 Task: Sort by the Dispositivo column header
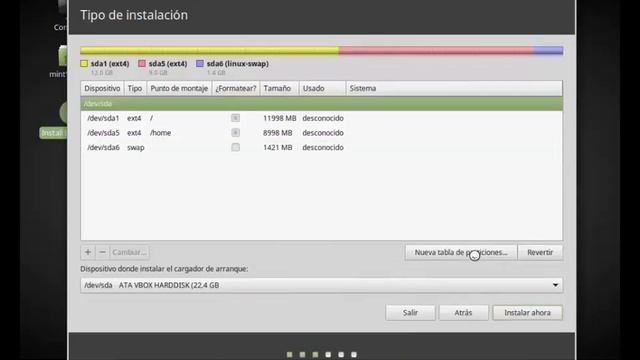point(102,89)
